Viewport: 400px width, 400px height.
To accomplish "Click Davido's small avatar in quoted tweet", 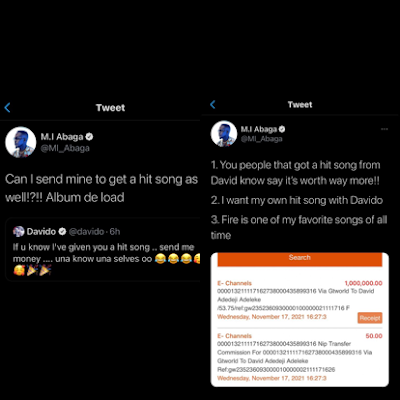I will pyautogui.click(x=18, y=231).
